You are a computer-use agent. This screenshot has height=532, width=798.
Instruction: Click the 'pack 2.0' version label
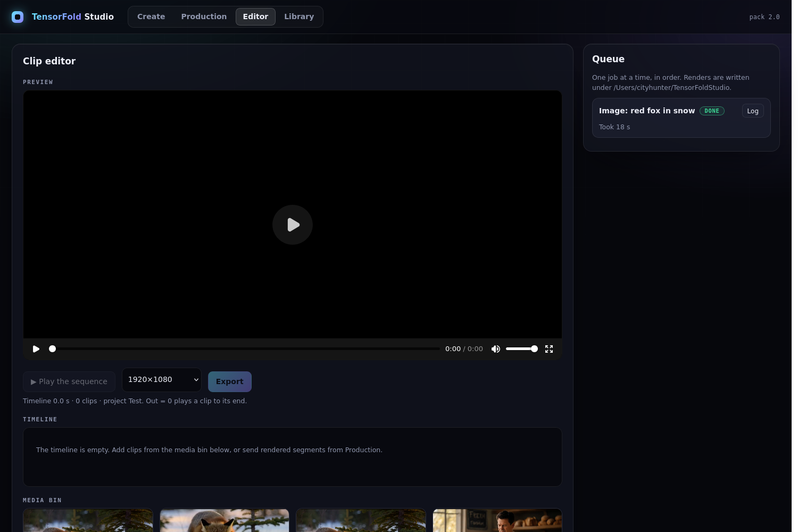click(764, 17)
